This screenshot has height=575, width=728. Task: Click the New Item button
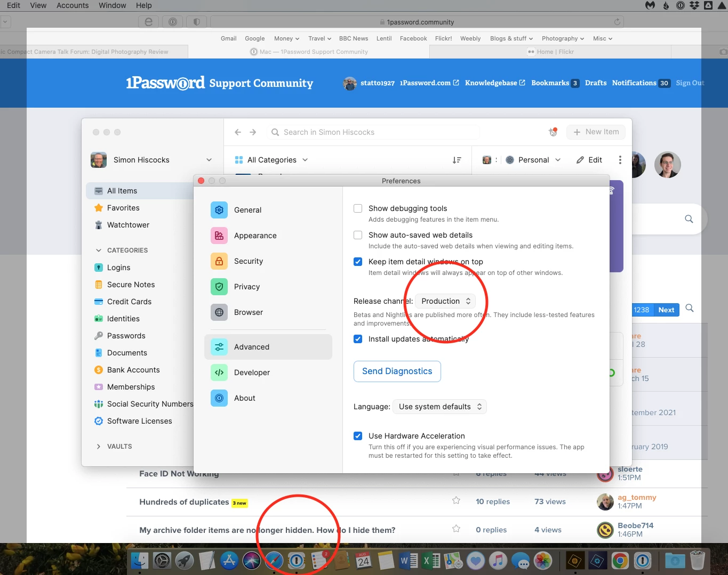pyautogui.click(x=596, y=132)
